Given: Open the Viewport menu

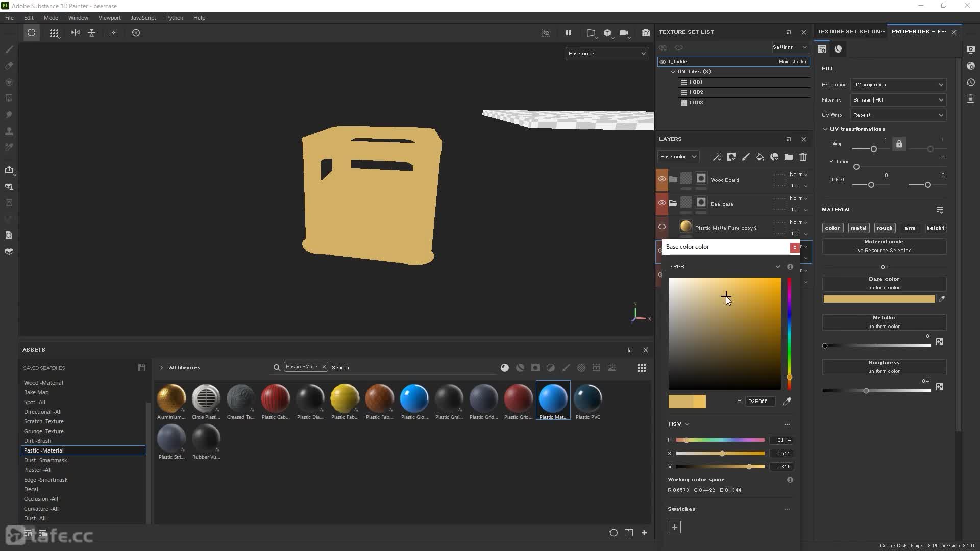Looking at the screenshot, I should pyautogui.click(x=109, y=18).
